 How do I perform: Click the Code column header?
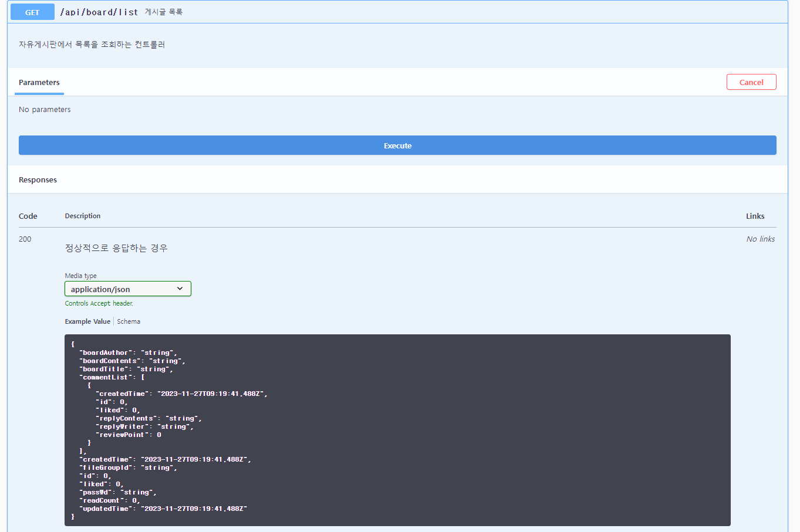28,216
